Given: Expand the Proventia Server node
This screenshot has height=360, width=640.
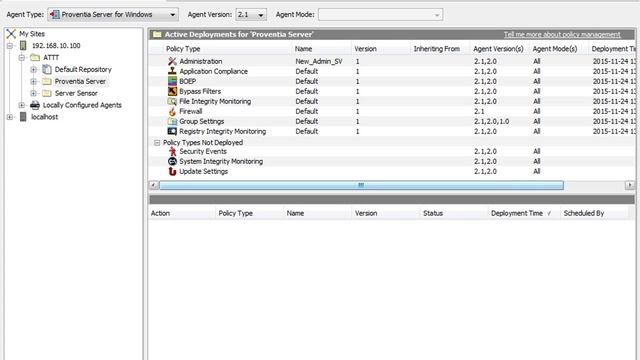Looking at the screenshot, I should [x=33, y=81].
